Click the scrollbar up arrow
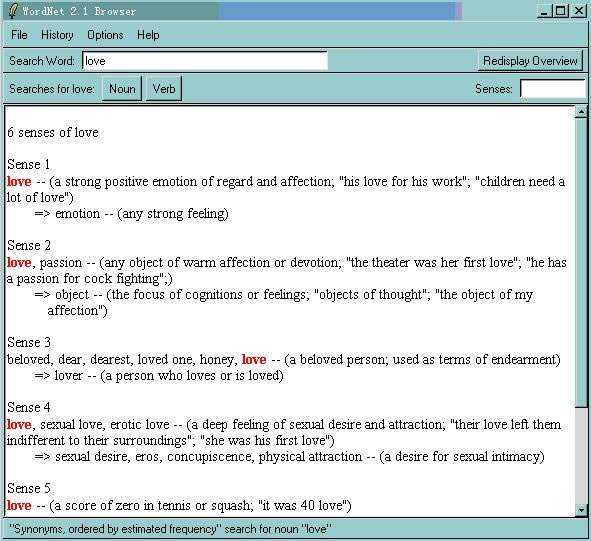This screenshot has height=541, width=591. coord(581,112)
